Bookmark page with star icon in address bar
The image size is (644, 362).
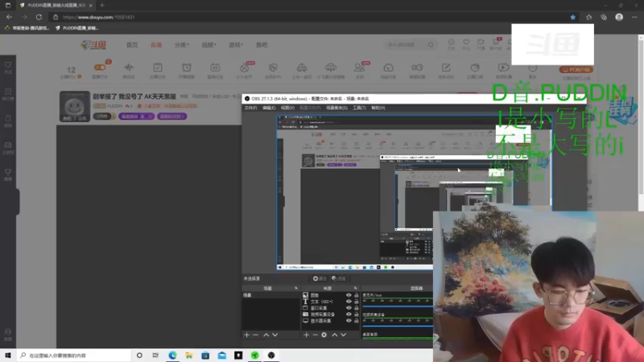click(572, 17)
